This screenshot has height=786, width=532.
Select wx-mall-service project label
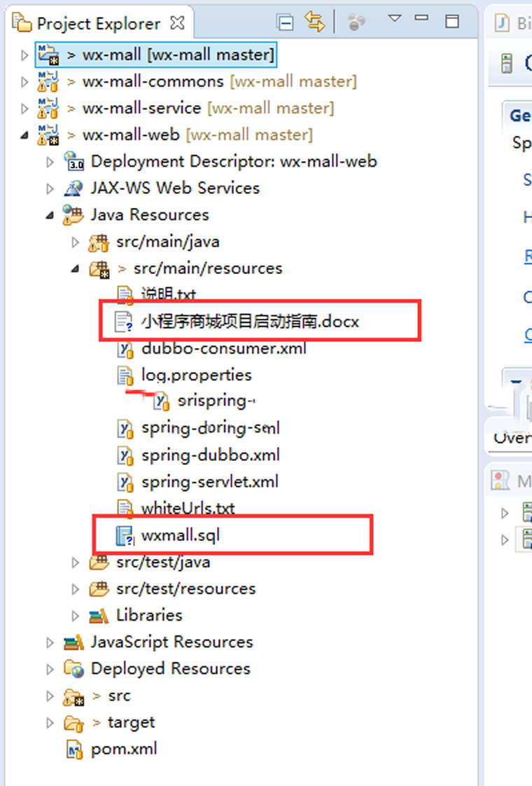(141, 108)
